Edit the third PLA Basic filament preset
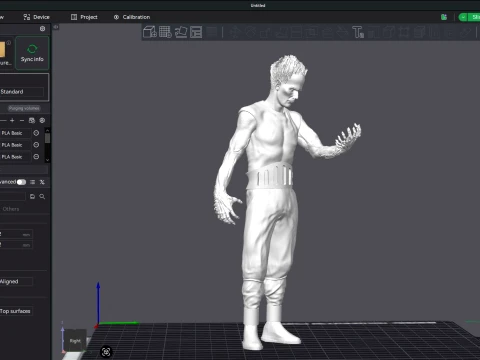480x360 pixels. click(x=36, y=157)
